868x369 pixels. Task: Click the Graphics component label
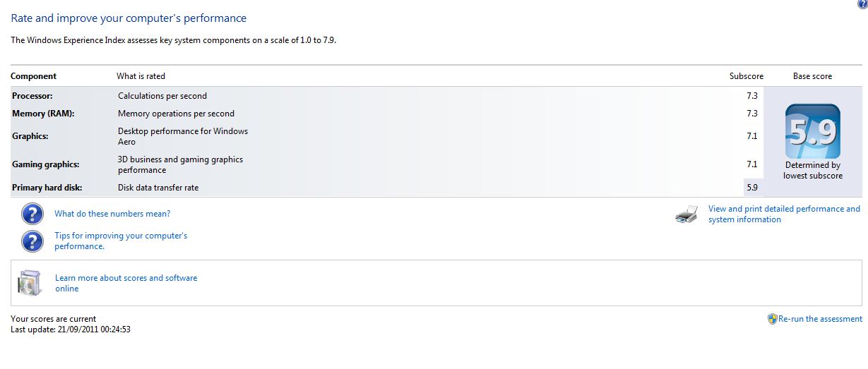30,136
